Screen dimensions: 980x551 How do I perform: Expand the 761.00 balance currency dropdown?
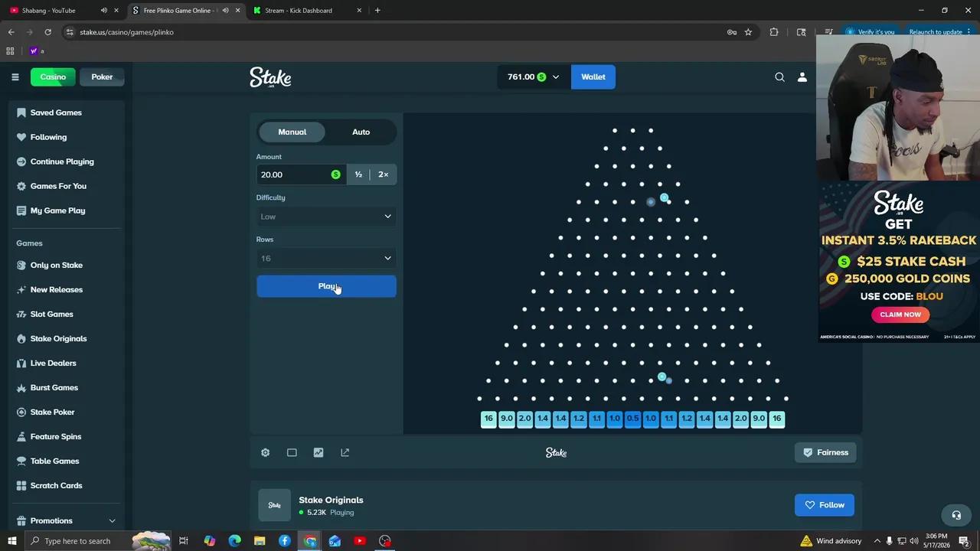[x=534, y=77]
